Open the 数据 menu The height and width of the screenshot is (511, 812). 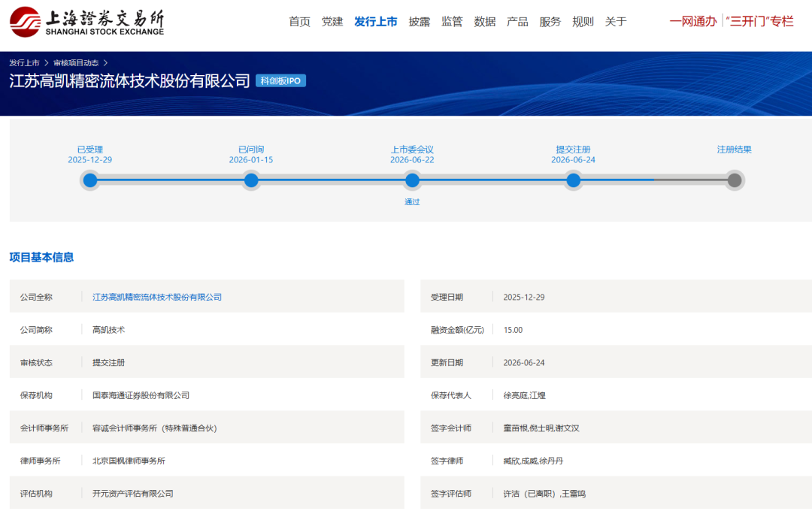pos(485,22)
